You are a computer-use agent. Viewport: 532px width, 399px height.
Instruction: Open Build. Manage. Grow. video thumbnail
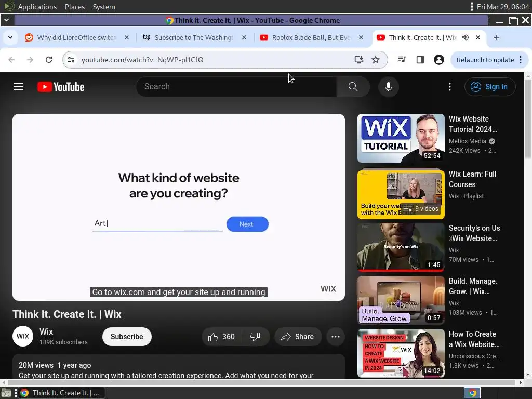click(x=401, y=300)
